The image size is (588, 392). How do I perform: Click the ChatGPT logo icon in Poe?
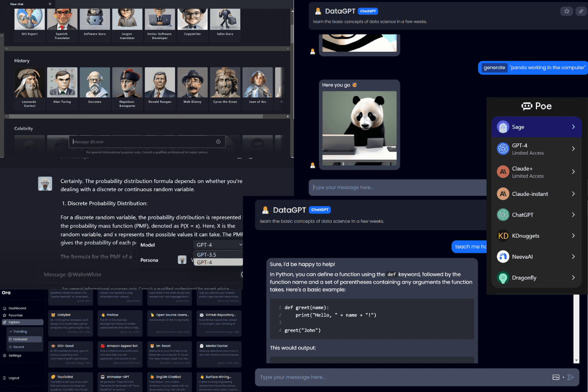(503, 215)
